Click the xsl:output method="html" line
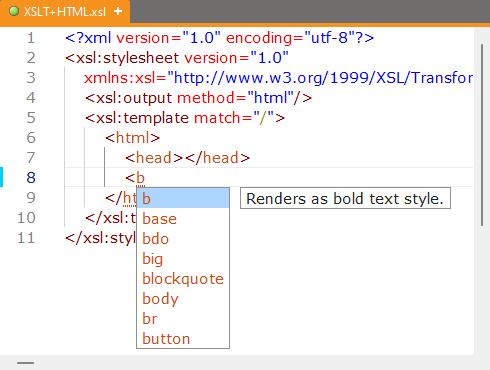The image size is (490, 370). click(198, 98)
